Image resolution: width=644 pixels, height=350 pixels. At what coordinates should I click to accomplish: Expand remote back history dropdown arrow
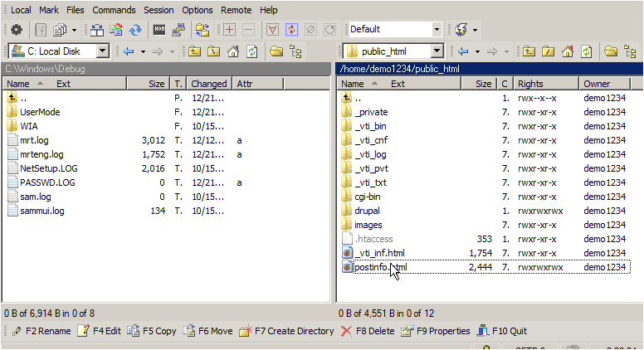pos(477,51)
